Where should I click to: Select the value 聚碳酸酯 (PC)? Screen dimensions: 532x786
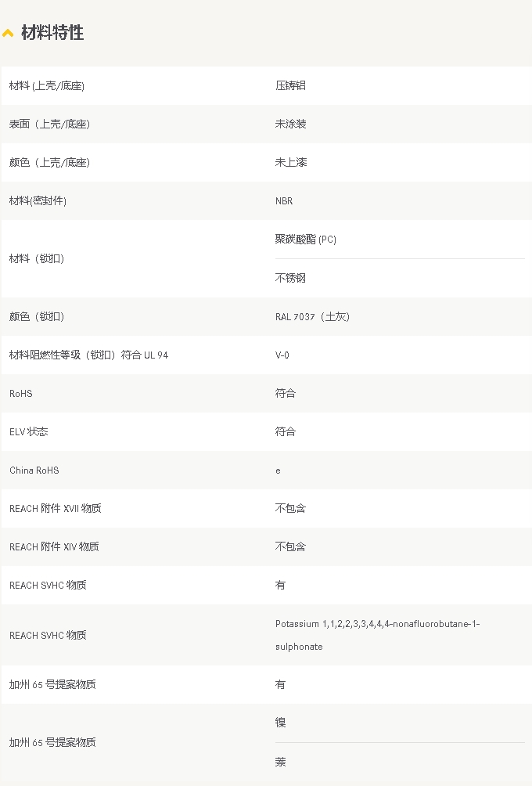click(306, 240)
